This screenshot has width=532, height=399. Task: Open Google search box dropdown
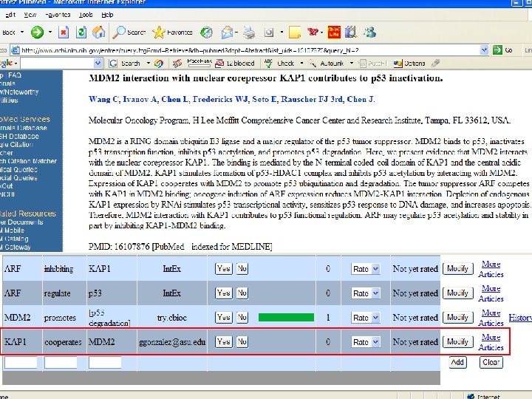98,63
